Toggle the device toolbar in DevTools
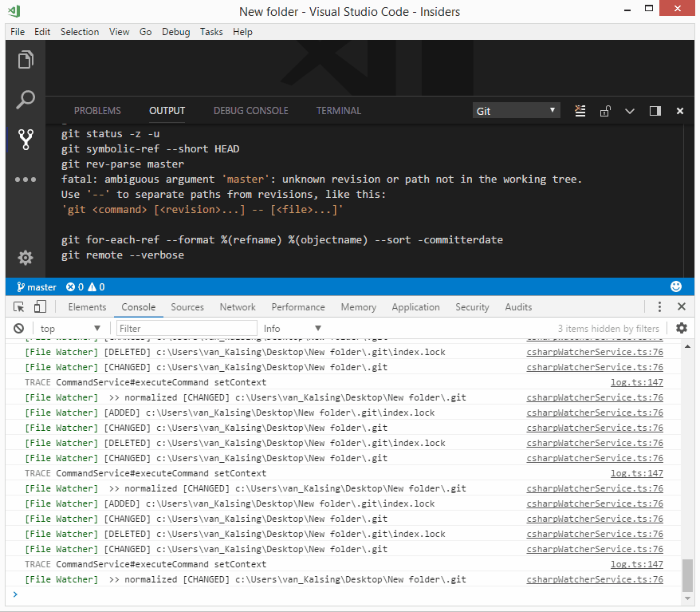This screenshot has height=612, width=700. [x=40, y=306]
